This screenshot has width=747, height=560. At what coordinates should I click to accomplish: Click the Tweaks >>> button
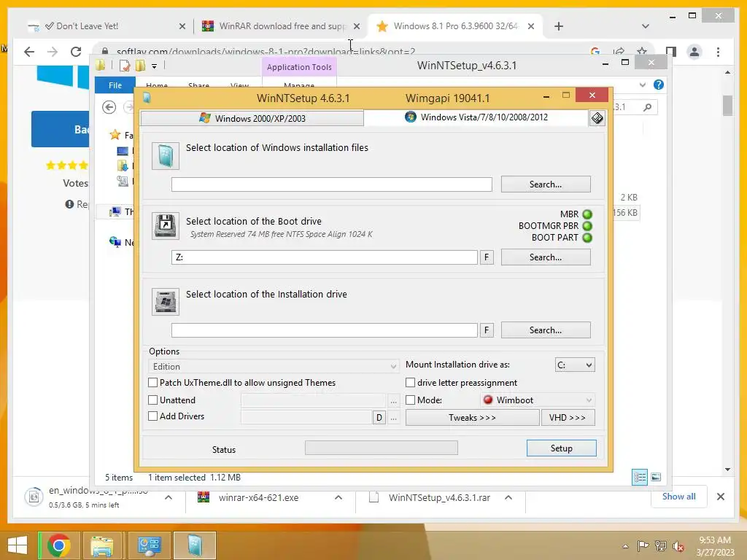pyautogui.click(x=472, y=418)
